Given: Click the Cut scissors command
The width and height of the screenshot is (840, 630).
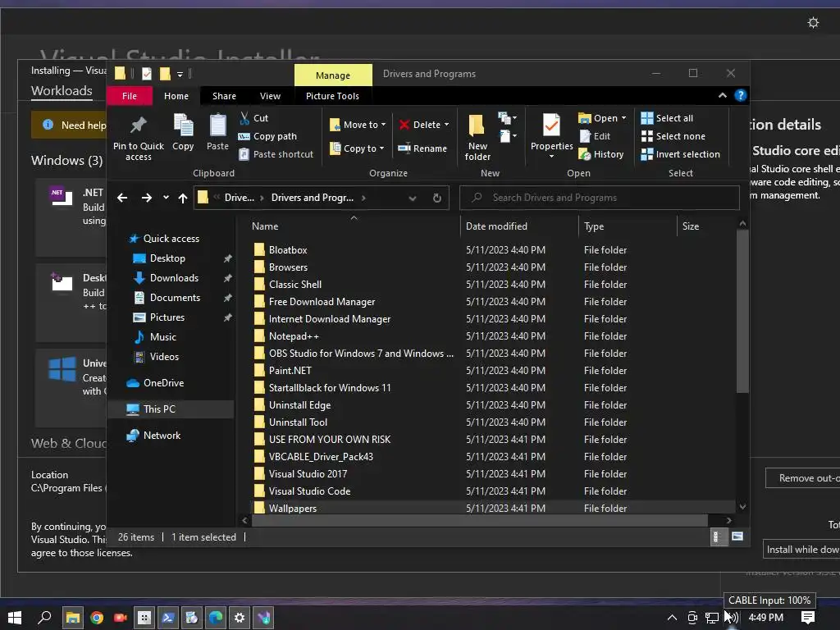Looking at the screenshot, I should coord(253,118).
